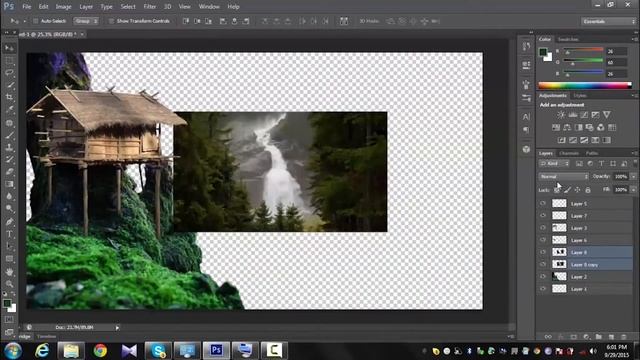This screenshot has width=640, height=360.
Task: Open the File menu
Action: [27, 7]
